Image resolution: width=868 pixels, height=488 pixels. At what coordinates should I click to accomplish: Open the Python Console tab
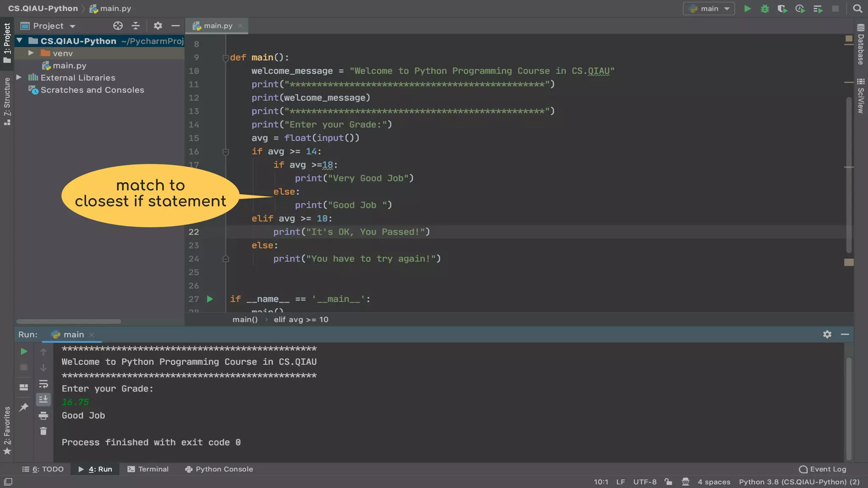pyautogui.click(x=219, y=469)
